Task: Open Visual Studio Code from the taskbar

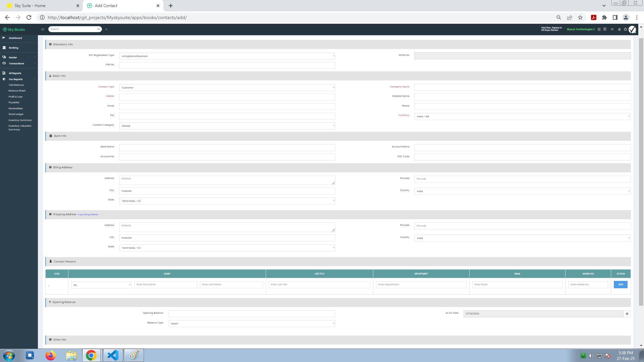Action: [113, 355]
